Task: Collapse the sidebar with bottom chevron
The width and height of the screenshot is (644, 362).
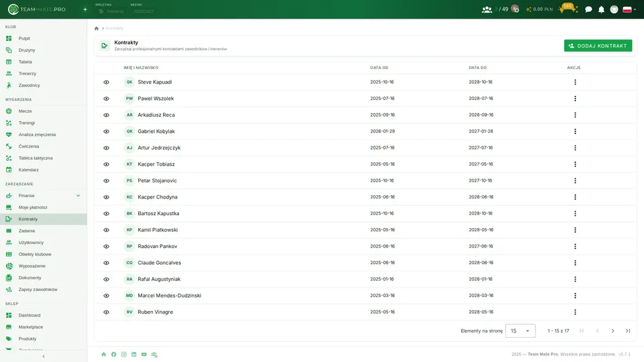Action: [x=44, y=356]
